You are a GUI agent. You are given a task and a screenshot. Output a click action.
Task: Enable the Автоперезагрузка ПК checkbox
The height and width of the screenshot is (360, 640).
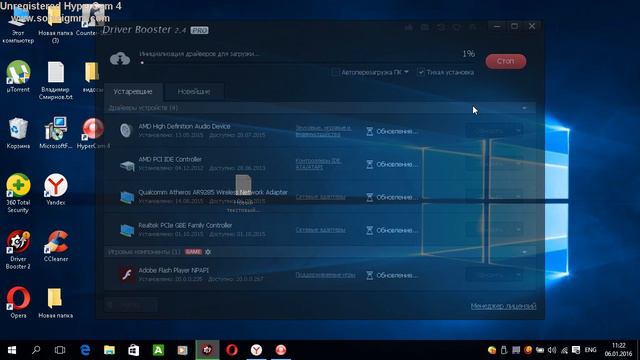point(335,72)
